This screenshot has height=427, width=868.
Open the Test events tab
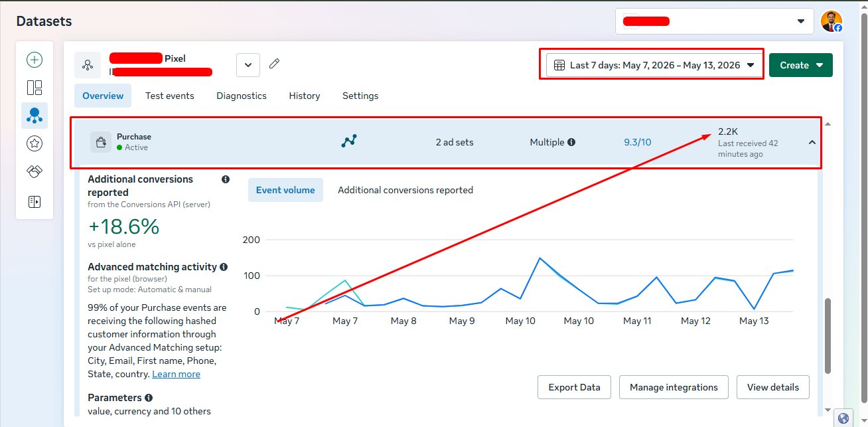170,96
